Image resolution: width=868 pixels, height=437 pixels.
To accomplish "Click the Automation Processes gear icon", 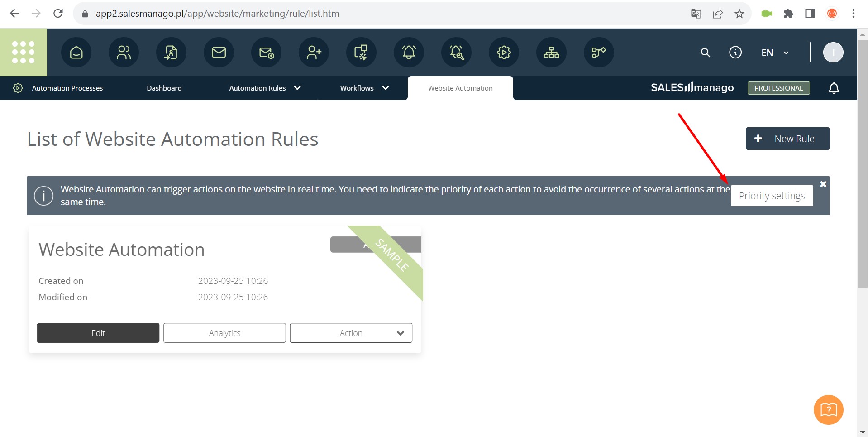I will click(x=18, y=88).
